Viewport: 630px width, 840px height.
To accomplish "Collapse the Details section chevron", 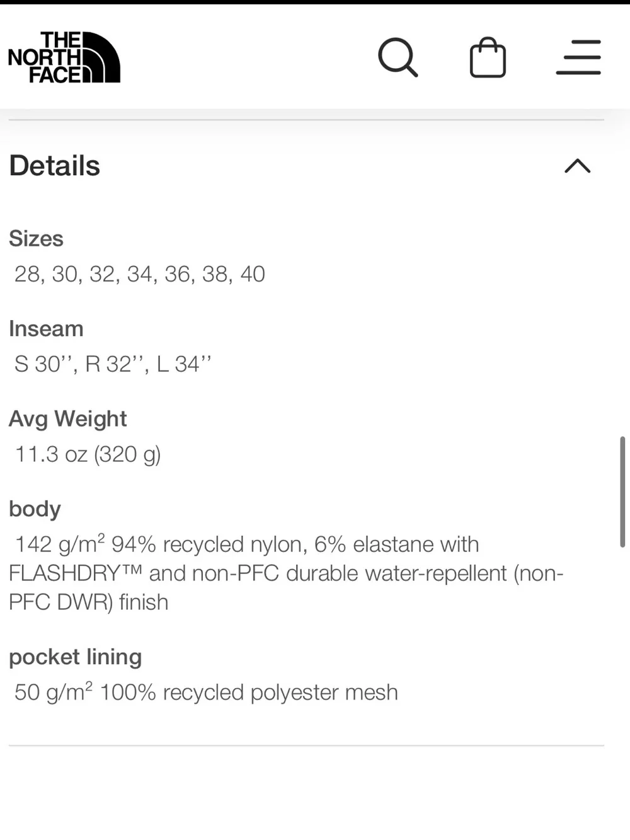I will [578, 166].
